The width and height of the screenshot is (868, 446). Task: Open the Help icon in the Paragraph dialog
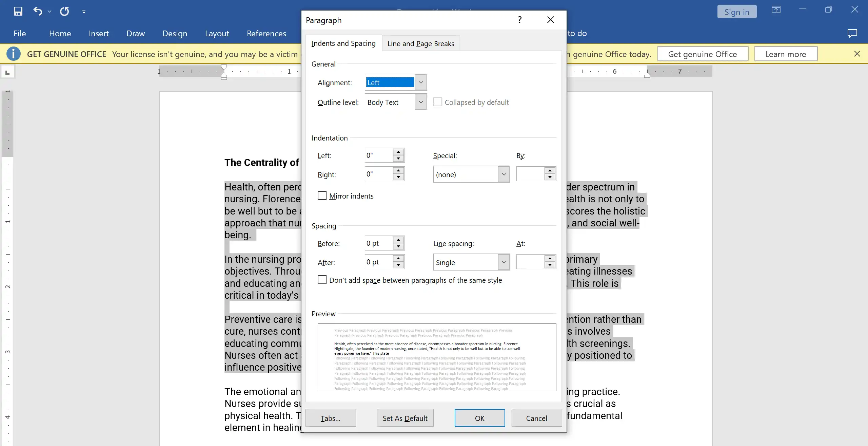click(x=519, y=20)
